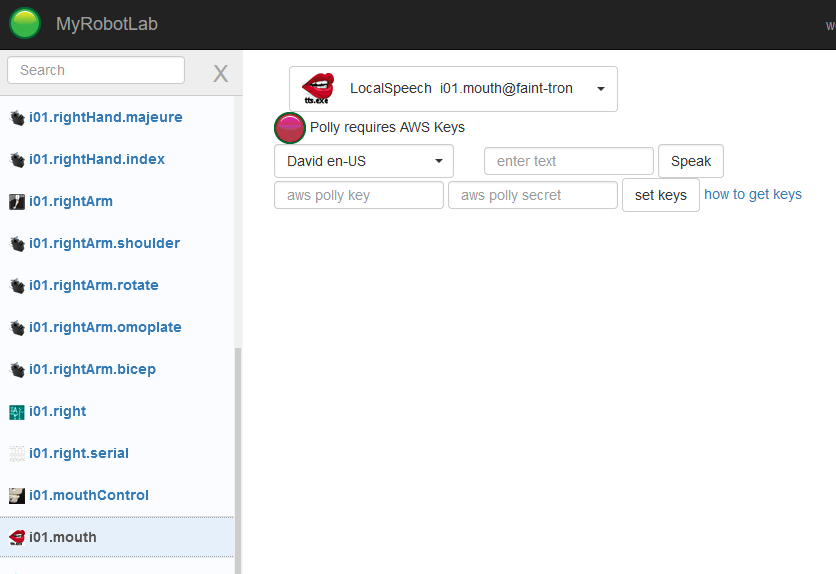Image resolution: width=836 pixels, height=574 pixels.
Task: Click the Arduino icon beside i01.right
Action: click(x=17, y=412)
